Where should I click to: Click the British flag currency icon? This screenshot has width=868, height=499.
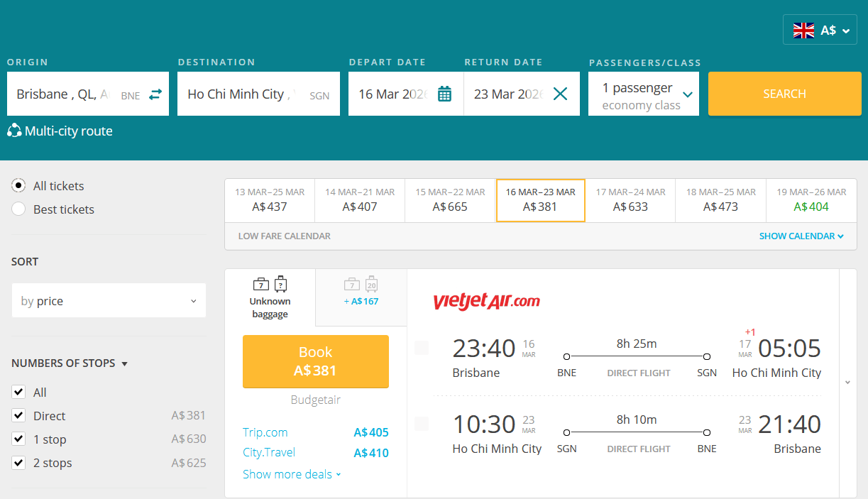[x=803, y=30]
